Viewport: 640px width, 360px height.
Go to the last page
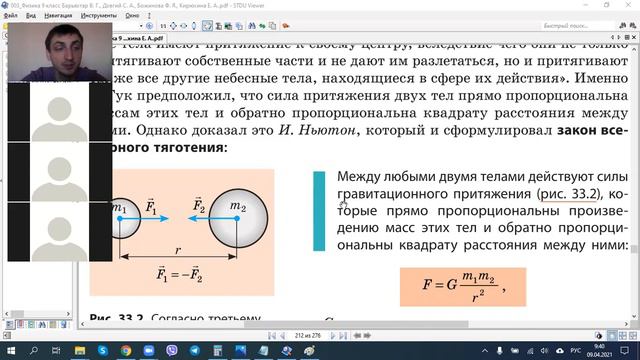343,336
